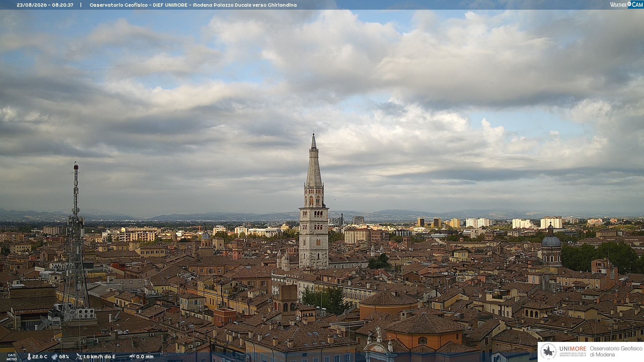
Task: Click the wind anemometer icon
Action: point(79,357)
